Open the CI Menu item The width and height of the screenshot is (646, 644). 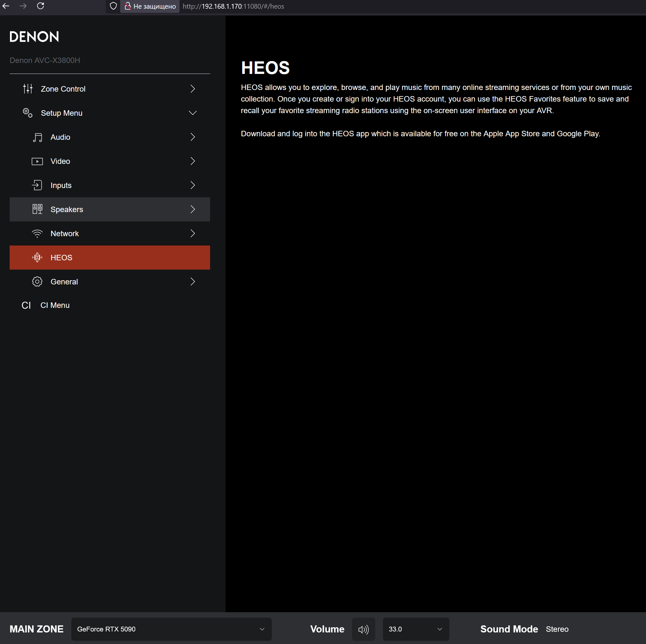pos(55,305)
